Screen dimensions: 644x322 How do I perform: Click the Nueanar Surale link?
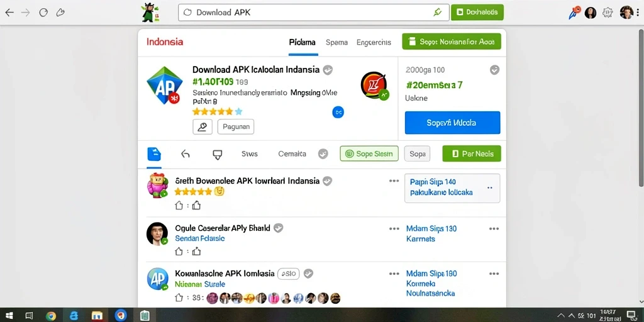[x=200, y=284]
